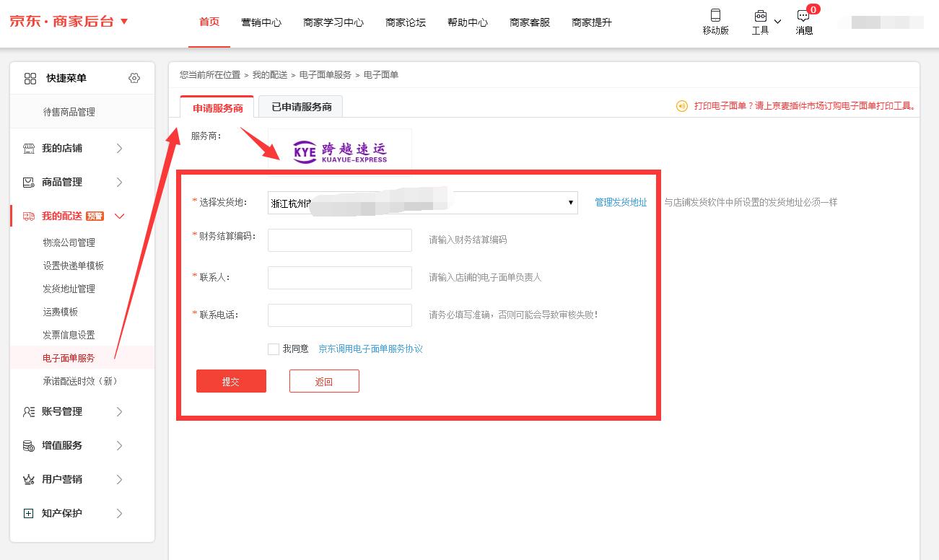The width and height of the screenshot is (939, 560).
Task: Open 待售商品管理 shortcut
Action: (69, 112)
